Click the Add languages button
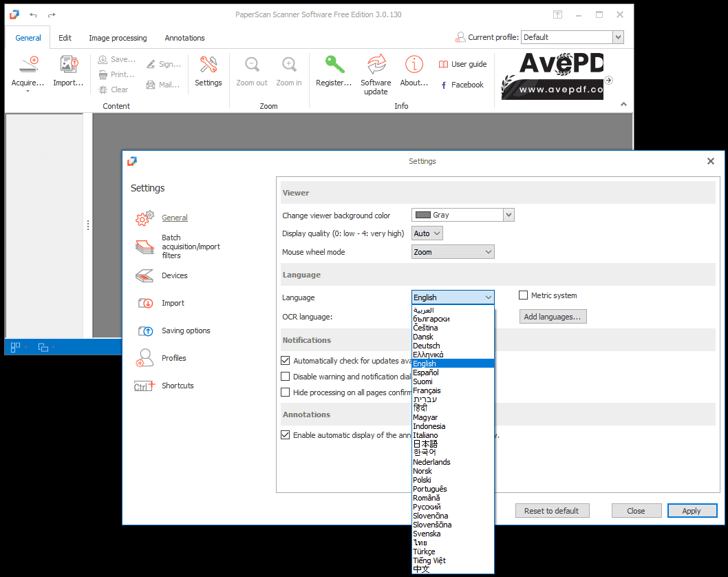This screenshot has height=577, width=728. pyautogui.click(x=553, y=317)
